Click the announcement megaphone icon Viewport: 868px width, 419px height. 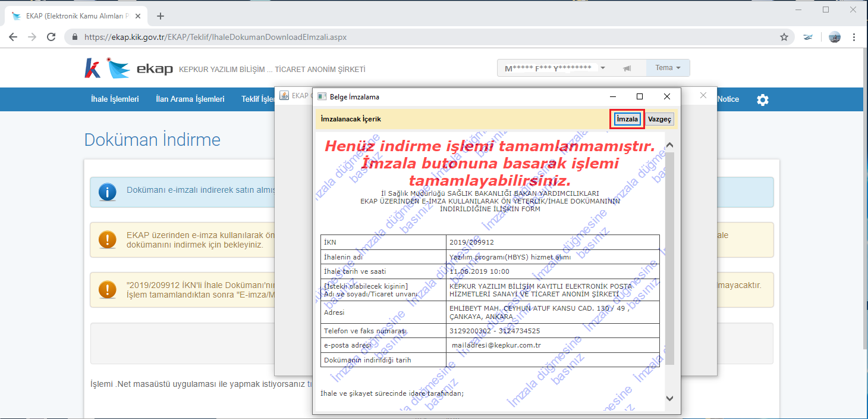point(627,68)
